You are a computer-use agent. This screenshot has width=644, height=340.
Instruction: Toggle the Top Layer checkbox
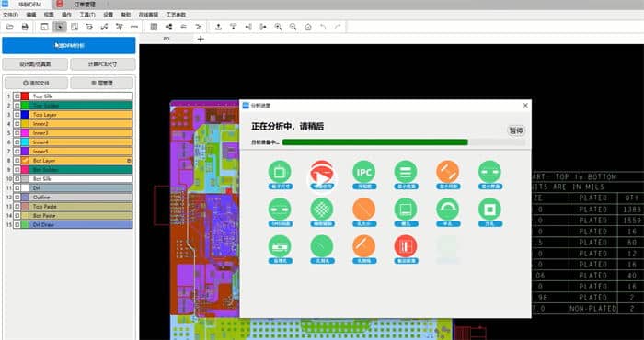pyautogui.click(x=17, y=115)
